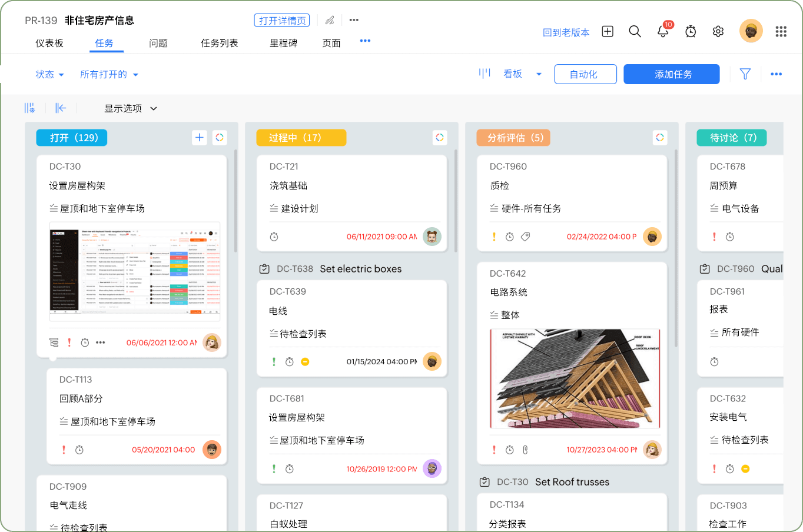Click the color wheel icon on 打开 column

(x=220, y=137)
